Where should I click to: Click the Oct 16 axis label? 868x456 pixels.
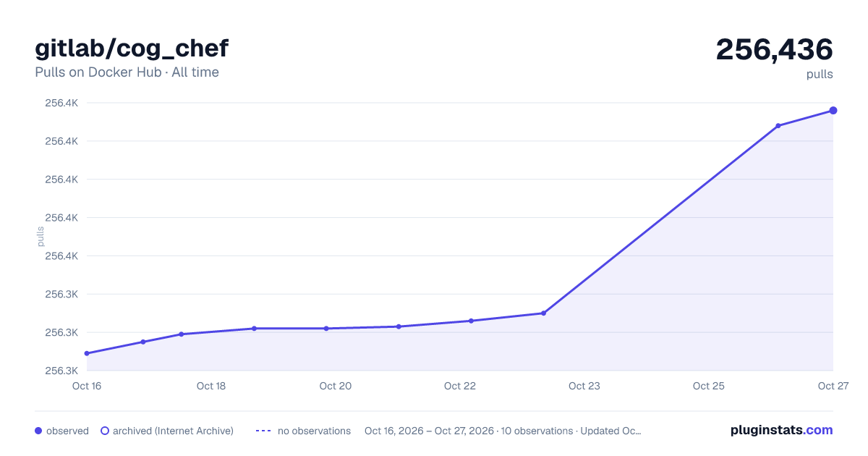pyautogui.click(x=87, y=386)
